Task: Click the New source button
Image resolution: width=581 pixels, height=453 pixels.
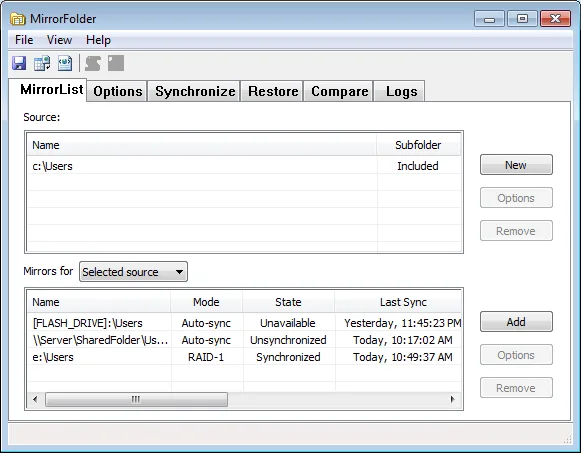Action: [516, 165]
